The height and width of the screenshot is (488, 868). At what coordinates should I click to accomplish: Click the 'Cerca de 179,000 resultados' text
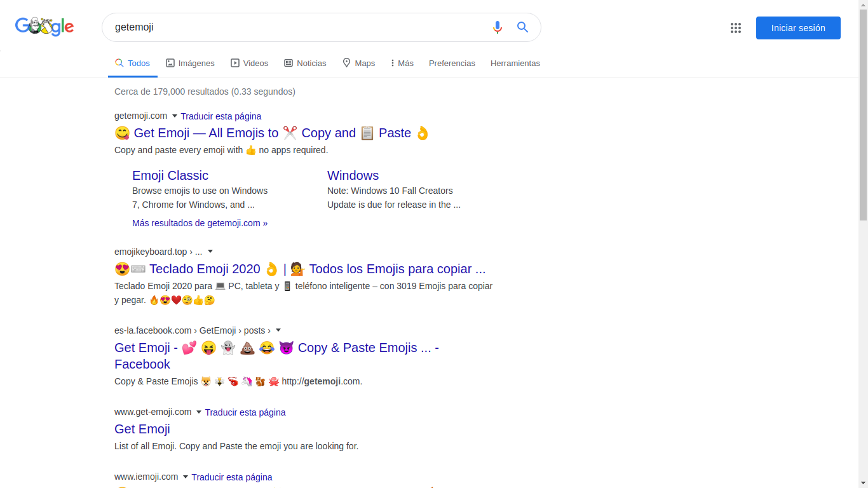tap(205, 91)
